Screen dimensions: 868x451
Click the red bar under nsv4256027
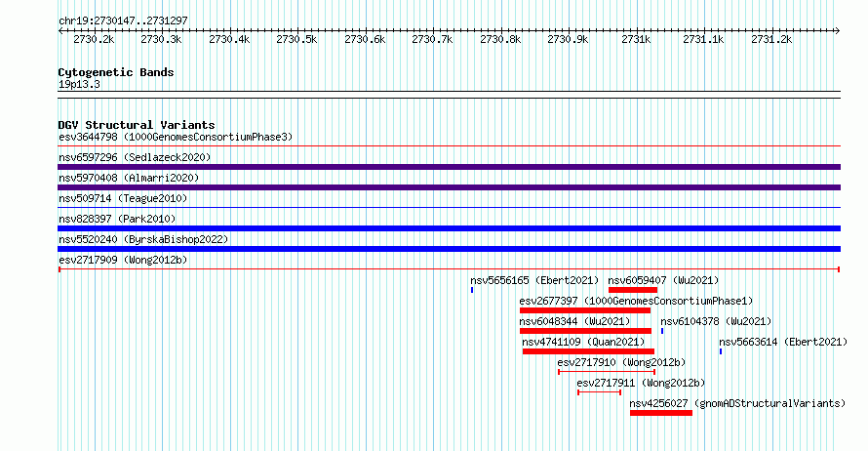click(x=661, y=413)
